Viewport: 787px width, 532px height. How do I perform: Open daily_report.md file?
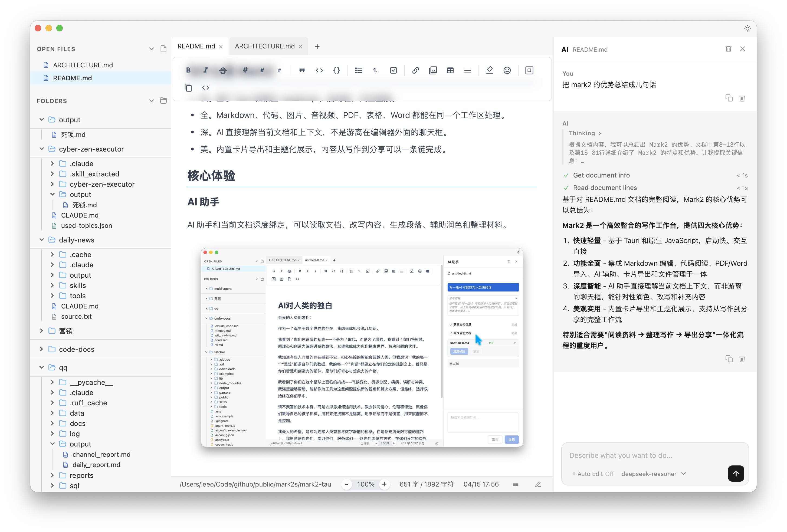coord(96,465)
